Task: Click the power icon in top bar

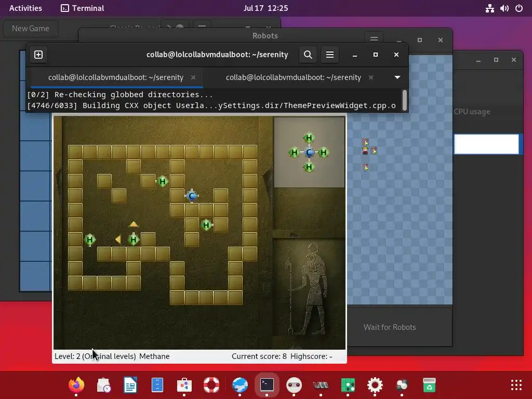Action: coord(519,8)
